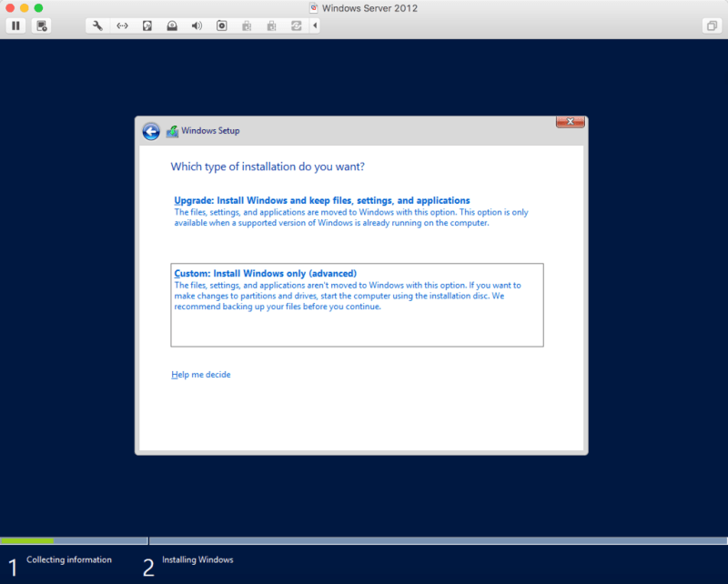Viewport: 728px width, 584px height.
Task: Click the sound speaker icon
Action: tap(197, 25)
